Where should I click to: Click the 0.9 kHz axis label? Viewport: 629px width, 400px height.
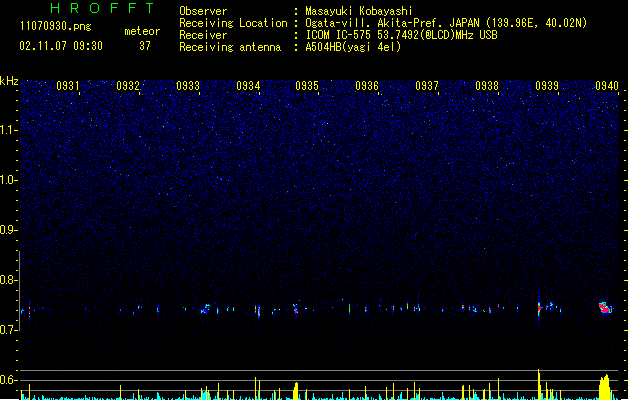click(x=8, y=230)
